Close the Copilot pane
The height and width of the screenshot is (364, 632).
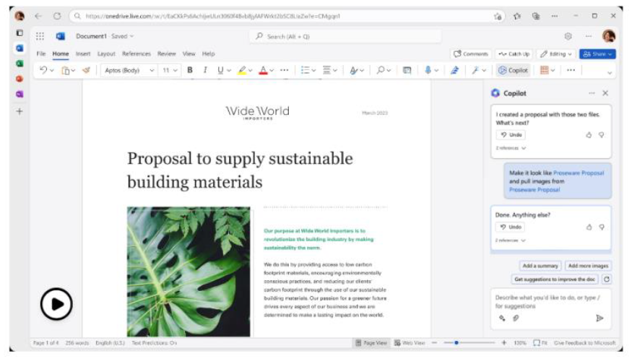[x=605, y=93]
